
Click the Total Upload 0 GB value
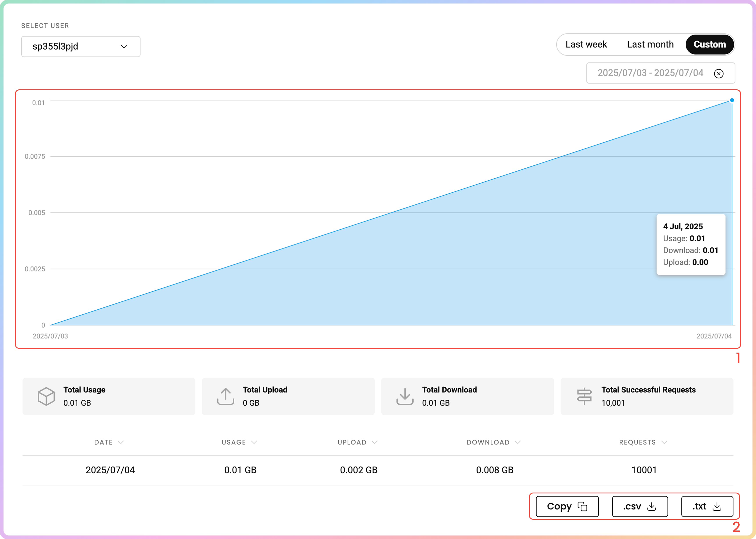(x=251, y=403)
